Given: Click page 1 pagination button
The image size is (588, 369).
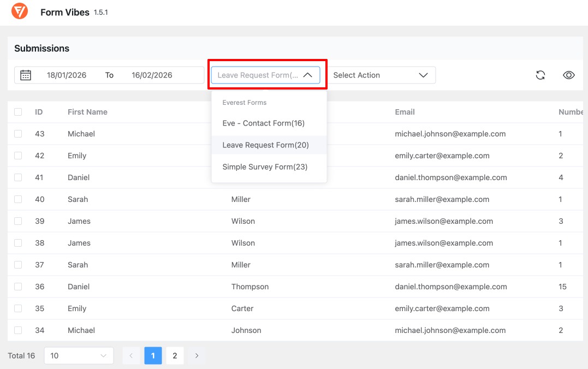Looking at the screenshot, I should 153,355.
